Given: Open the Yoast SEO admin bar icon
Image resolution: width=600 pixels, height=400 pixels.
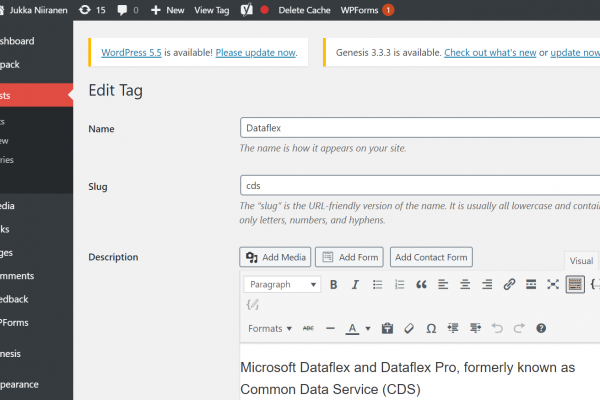Looking at the screenshot, I should click(x=246, y=10).
